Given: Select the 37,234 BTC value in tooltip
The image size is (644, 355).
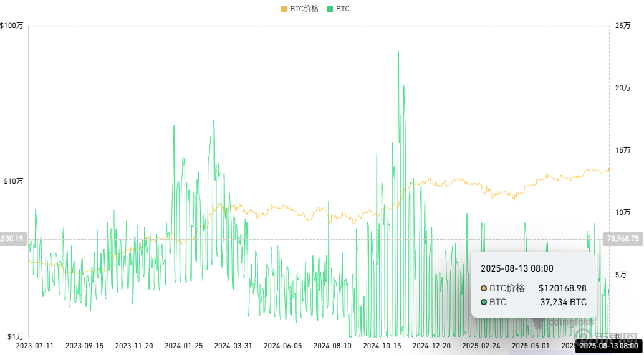Looking at the screenshot, I should 563,303.
